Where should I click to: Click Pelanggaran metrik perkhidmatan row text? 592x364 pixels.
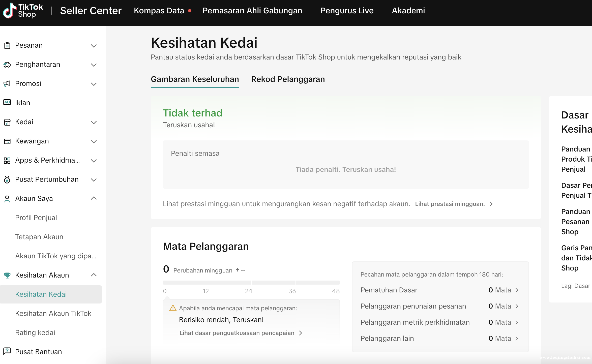pyautogui.click(x=415, y=322)
